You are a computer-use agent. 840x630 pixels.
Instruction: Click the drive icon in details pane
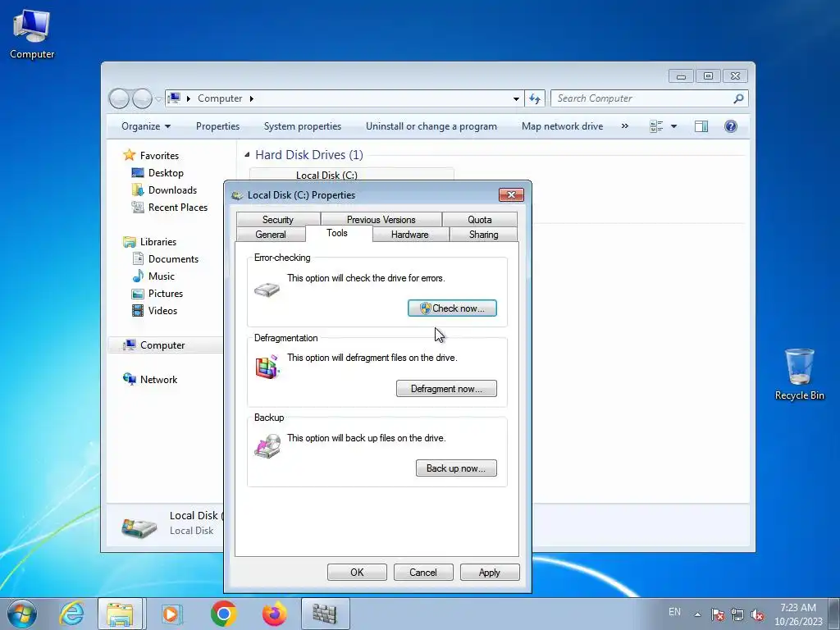[x=139, y=527]
